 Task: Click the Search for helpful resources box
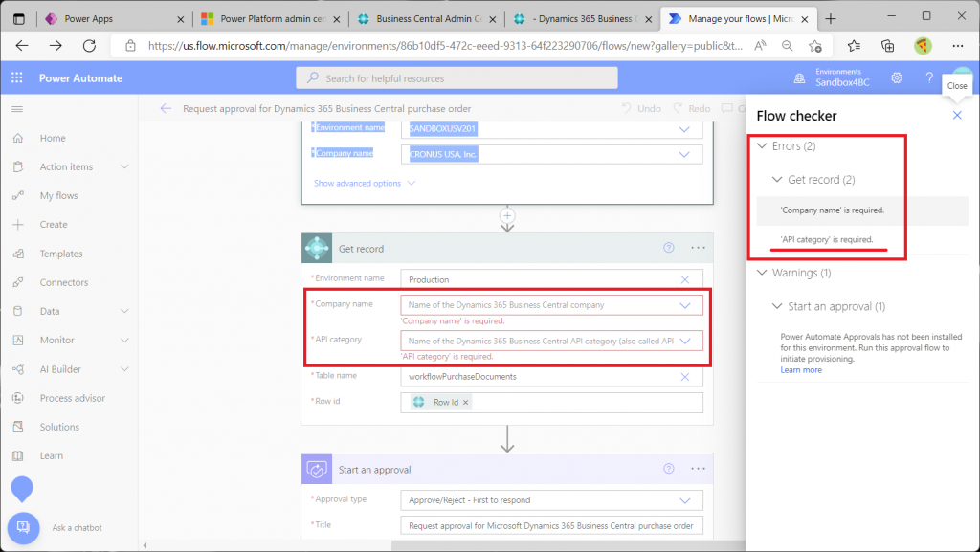(457, 78)
